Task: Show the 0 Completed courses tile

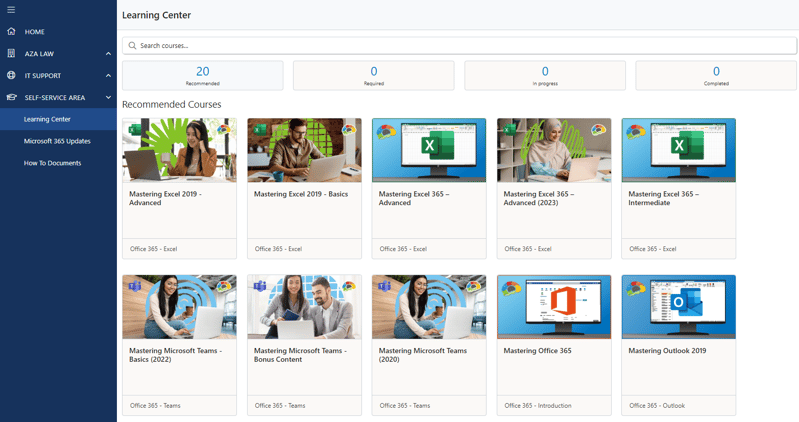Action: [716, 75]
